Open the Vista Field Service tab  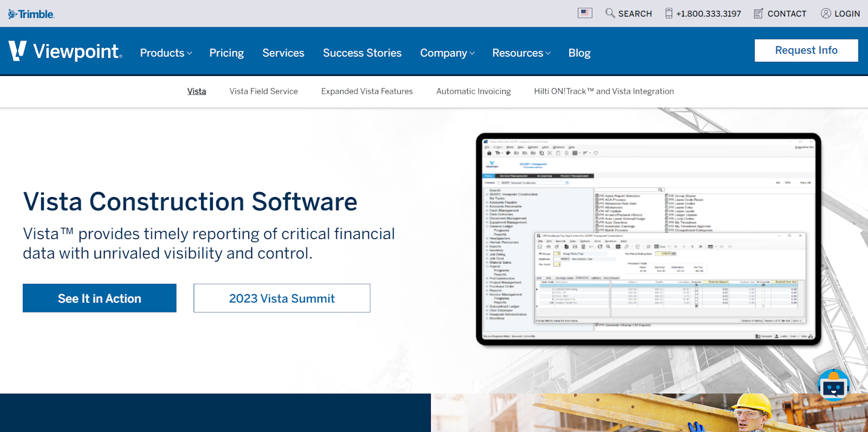pyautogui.click(x=264, y=91)
